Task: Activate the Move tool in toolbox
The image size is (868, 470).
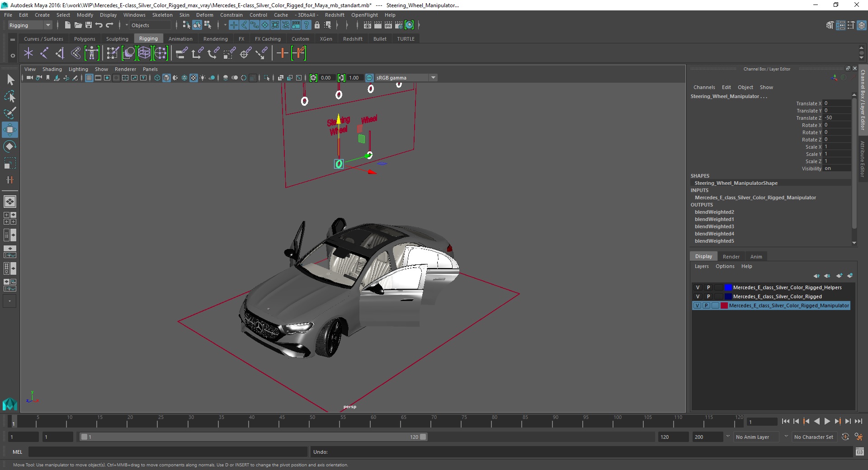Action: coord(10,130)
